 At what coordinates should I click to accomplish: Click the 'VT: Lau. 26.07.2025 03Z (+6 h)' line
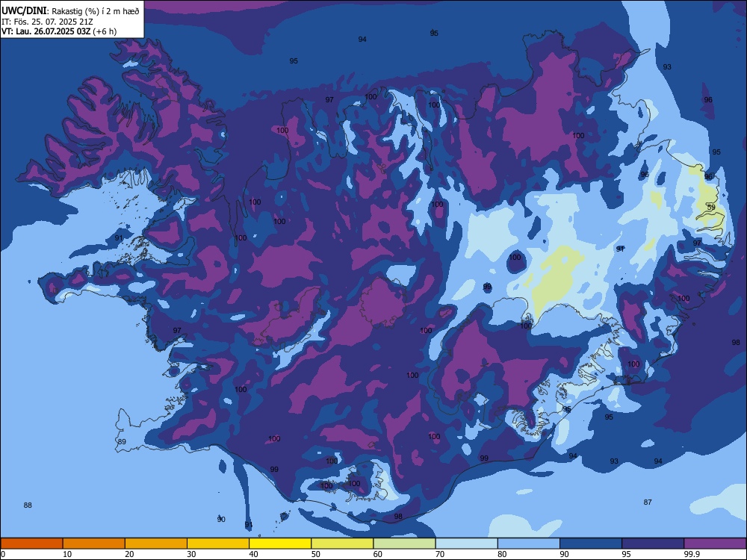59,31
